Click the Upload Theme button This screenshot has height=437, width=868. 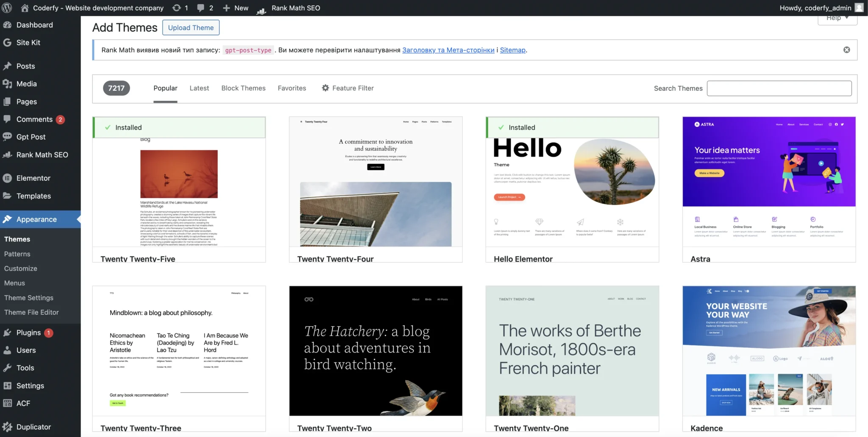click(x=191, y=28)
